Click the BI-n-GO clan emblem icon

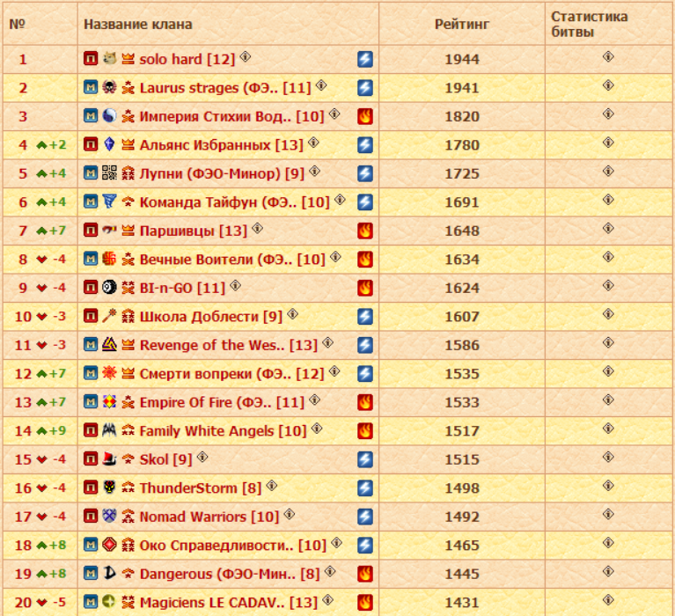[x=109, y=288]
